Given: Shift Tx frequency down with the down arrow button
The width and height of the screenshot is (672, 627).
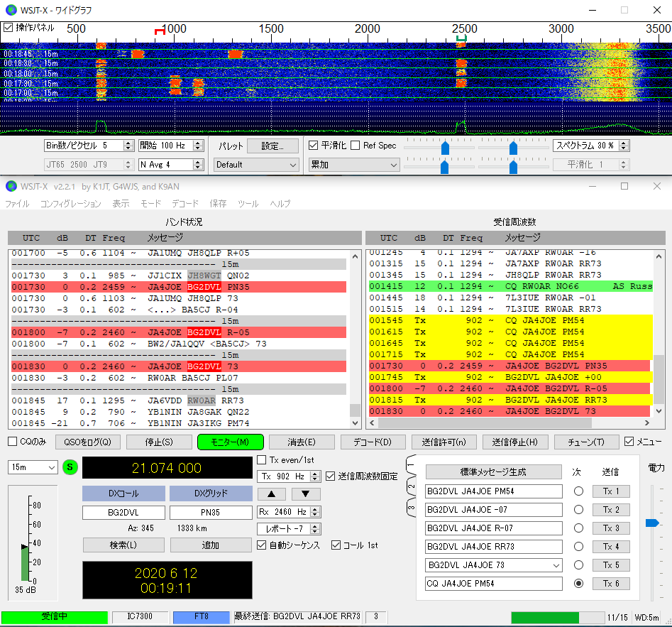Looking at the screenshot, I should 306,494.
